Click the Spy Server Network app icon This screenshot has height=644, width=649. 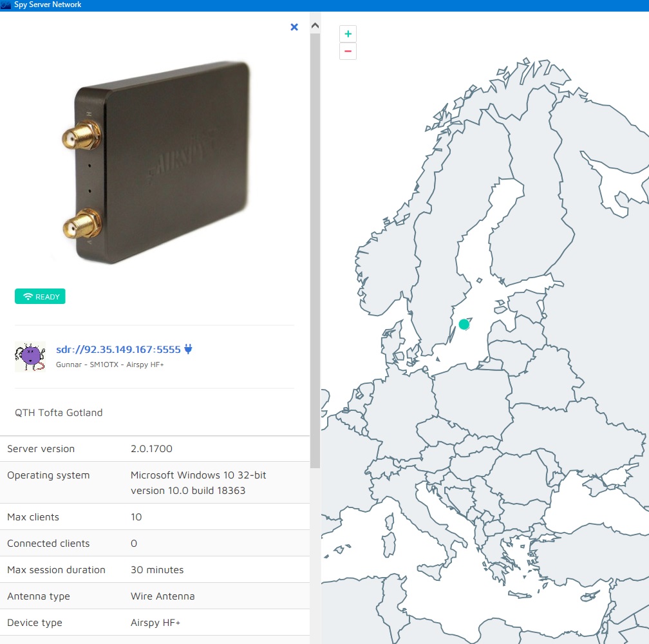(6, 5)
